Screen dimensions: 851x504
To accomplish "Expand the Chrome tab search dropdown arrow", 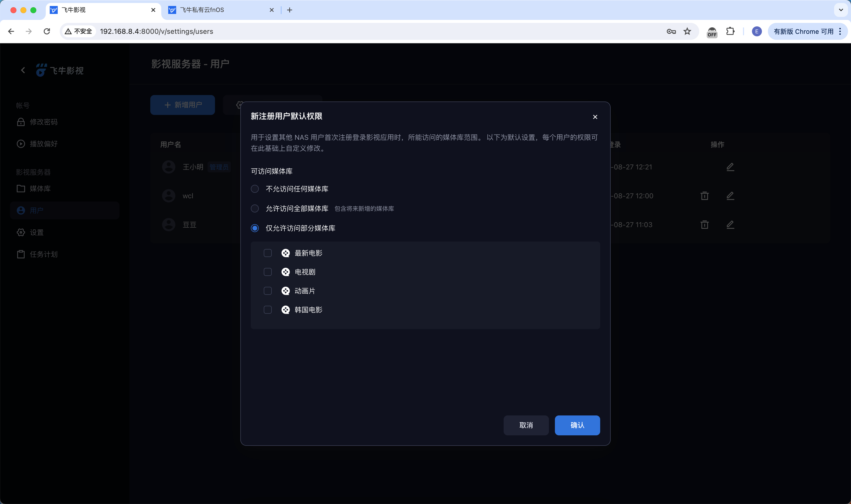I will tap(841, 10).
